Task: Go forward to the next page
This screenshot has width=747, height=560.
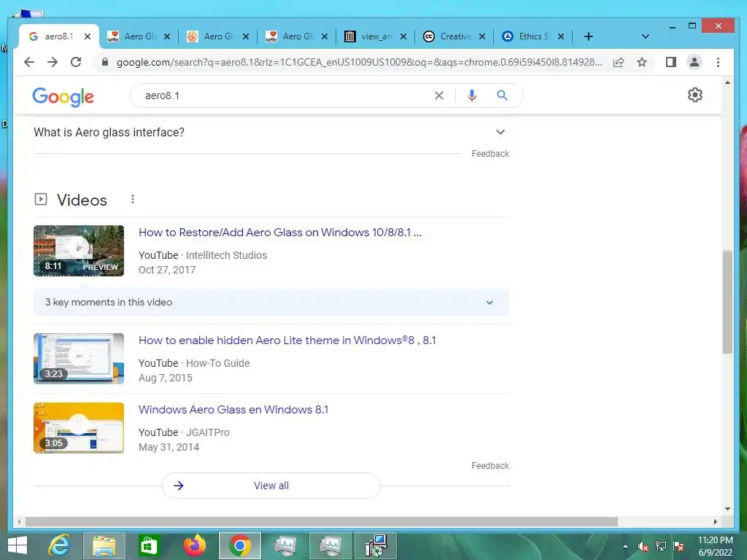Action: 53,63
